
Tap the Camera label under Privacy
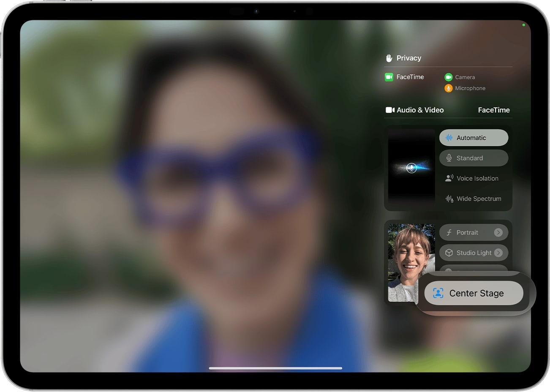click(x=465, y=77)
